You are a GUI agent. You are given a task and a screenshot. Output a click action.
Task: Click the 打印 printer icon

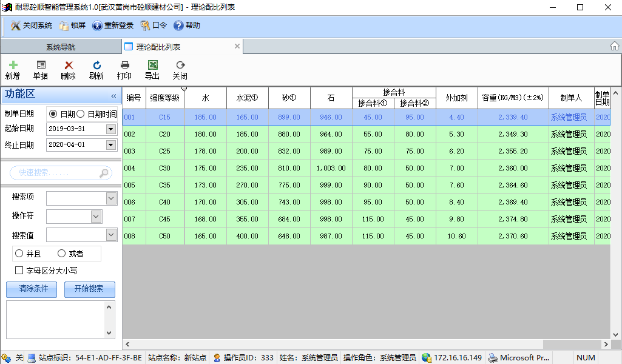[x=124, y=65]
